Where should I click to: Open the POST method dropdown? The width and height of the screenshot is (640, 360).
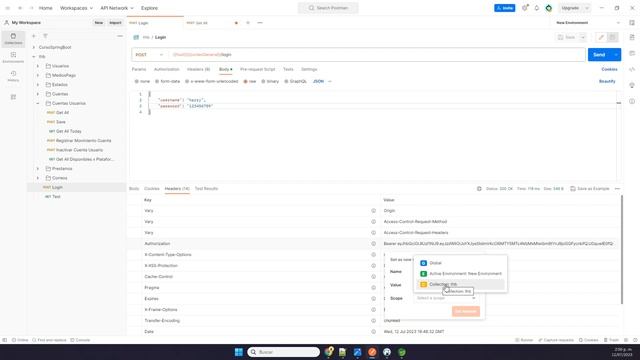coord(149,55)
